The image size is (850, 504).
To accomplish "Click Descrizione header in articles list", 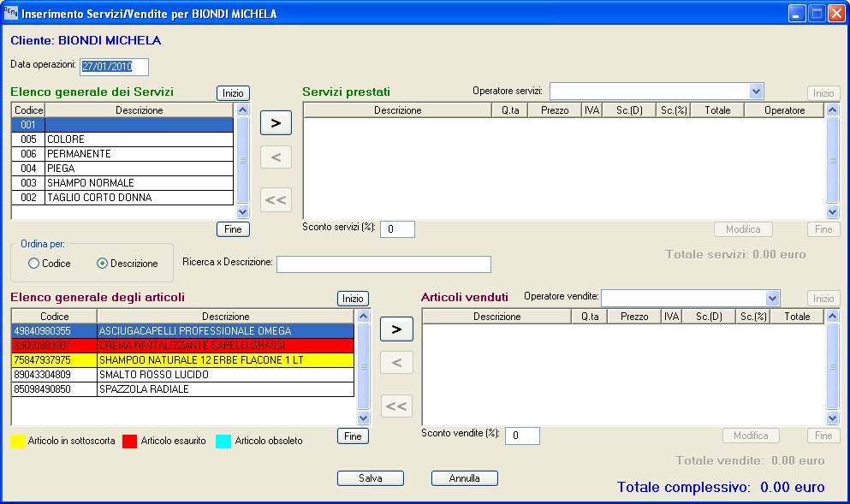I will click(225, 316).
